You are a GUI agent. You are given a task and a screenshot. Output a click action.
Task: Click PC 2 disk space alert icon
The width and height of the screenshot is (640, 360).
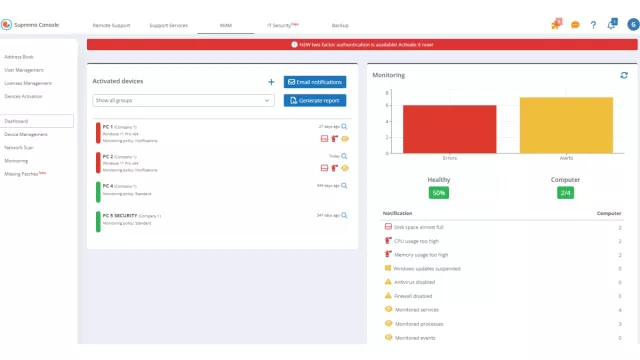coord(324,168)
